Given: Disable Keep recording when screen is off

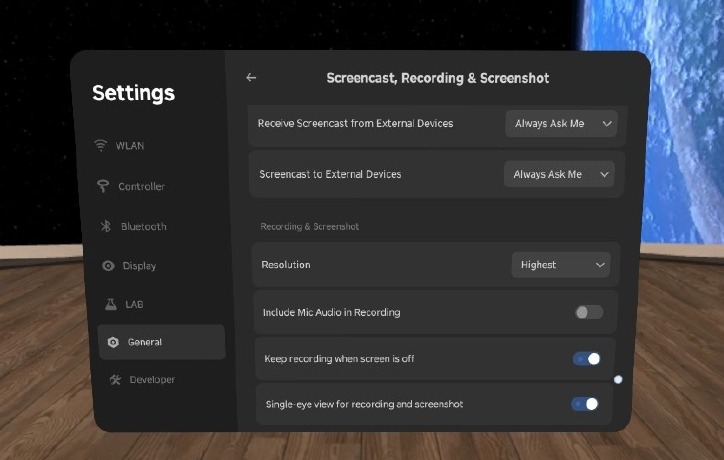Looking at the screenshot, I should pyautogui.click(x=587, y=358).
